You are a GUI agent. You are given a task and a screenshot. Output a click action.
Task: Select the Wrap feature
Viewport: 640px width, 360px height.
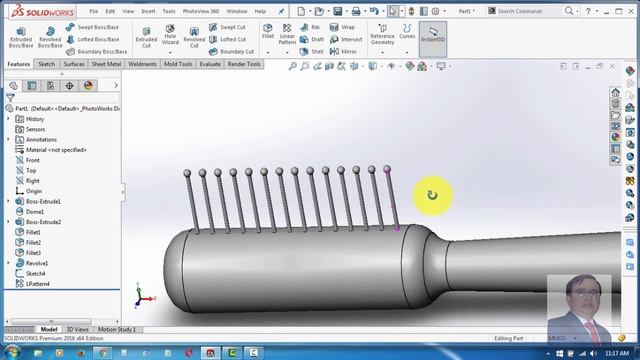(342, 27)
